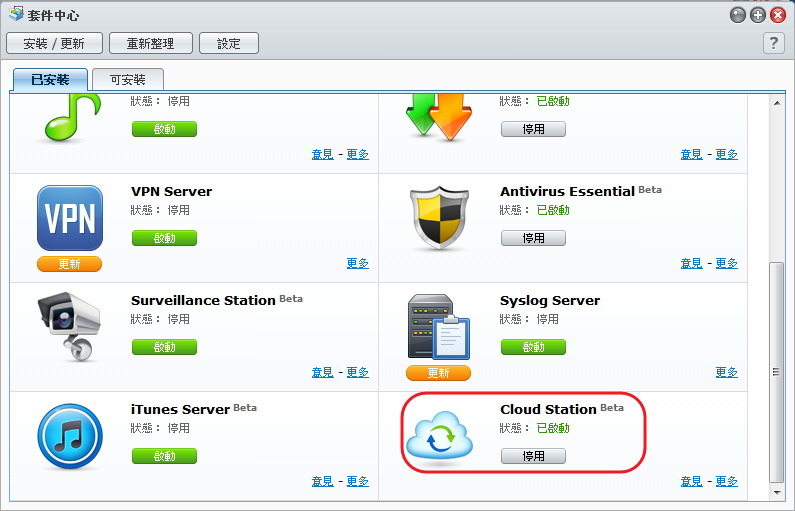Start iTunes Server with 啟動 button
The width and height of the screenshot is (795, 511).
click(x=164, y=456)
